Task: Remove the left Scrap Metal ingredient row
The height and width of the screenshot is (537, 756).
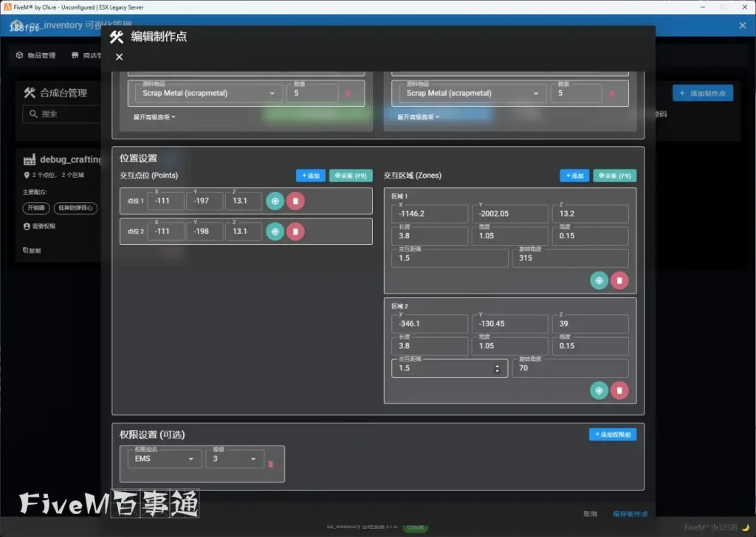Action: click(x=348, y=94)
